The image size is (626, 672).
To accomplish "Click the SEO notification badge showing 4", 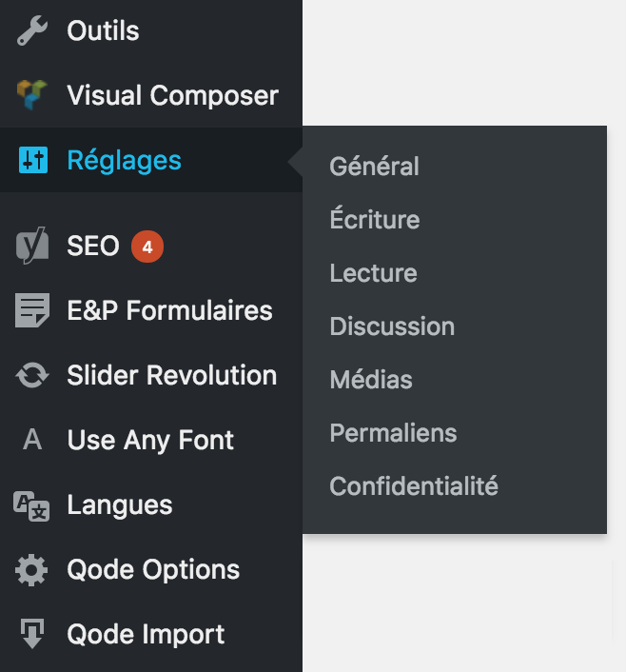I will (147, 247).
